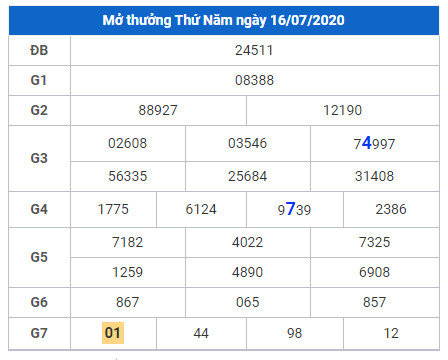The width and height of the screenshot is (448, 360).
Task: Click the G3 number 56335
Action: point(127,176)
